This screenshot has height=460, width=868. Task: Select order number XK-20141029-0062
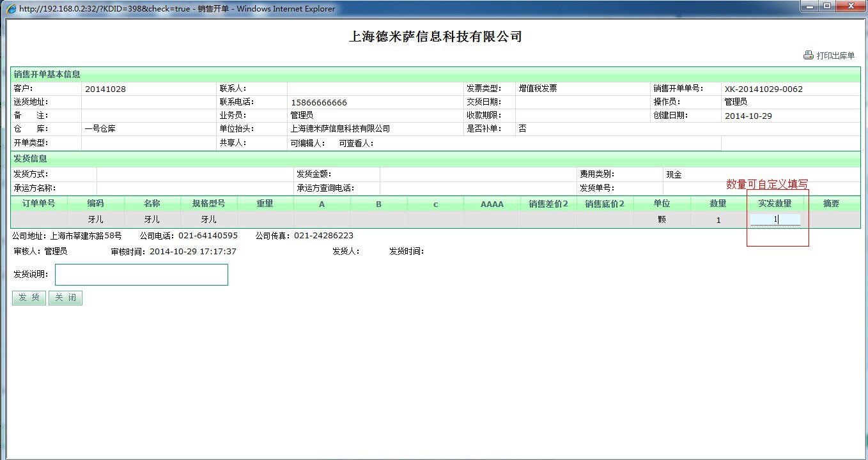763,89
